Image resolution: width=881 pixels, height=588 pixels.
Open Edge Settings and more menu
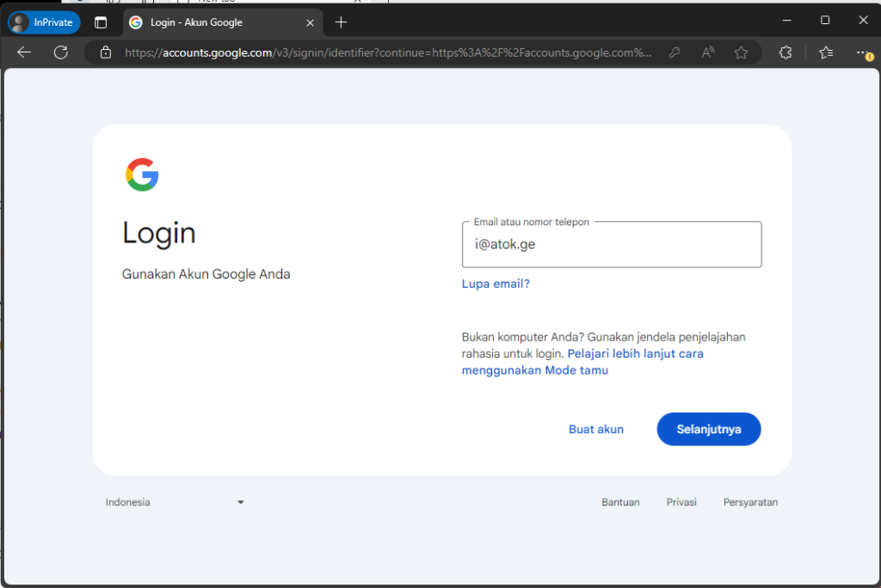pyautogui.click(x=863, y=52)
